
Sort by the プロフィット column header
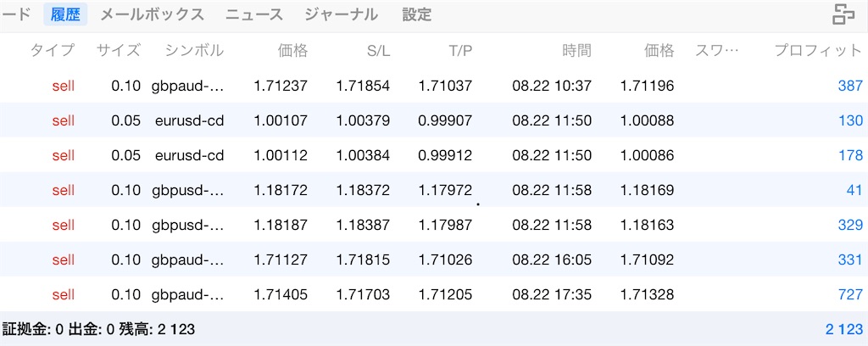[818, 50]
